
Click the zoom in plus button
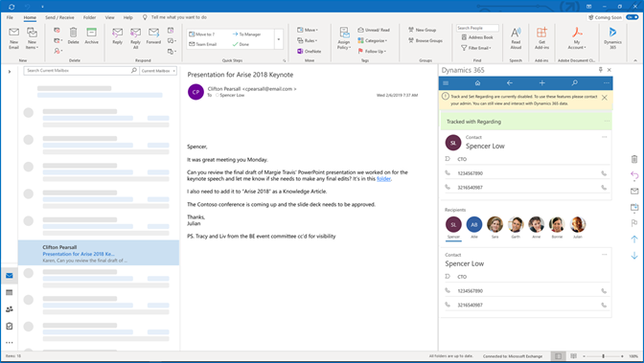coord(622,356)
